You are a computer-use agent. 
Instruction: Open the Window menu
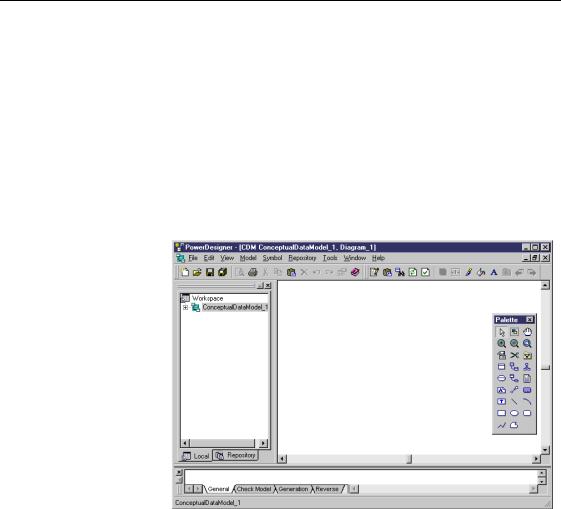point(355,258)
